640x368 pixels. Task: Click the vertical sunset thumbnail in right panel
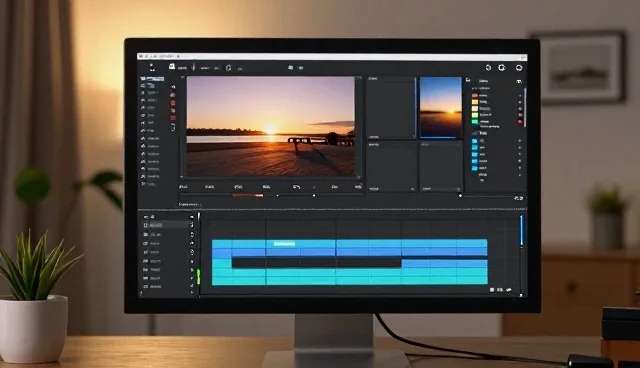441,108
